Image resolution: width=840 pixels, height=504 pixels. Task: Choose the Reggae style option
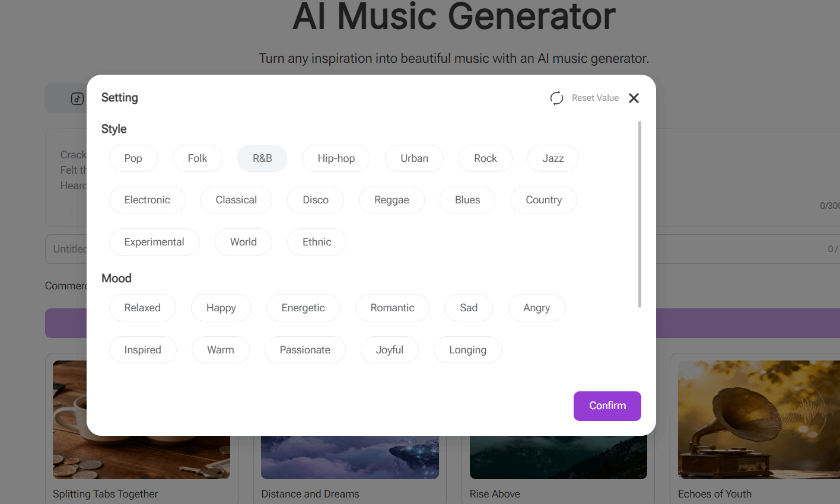coord(392,200)
